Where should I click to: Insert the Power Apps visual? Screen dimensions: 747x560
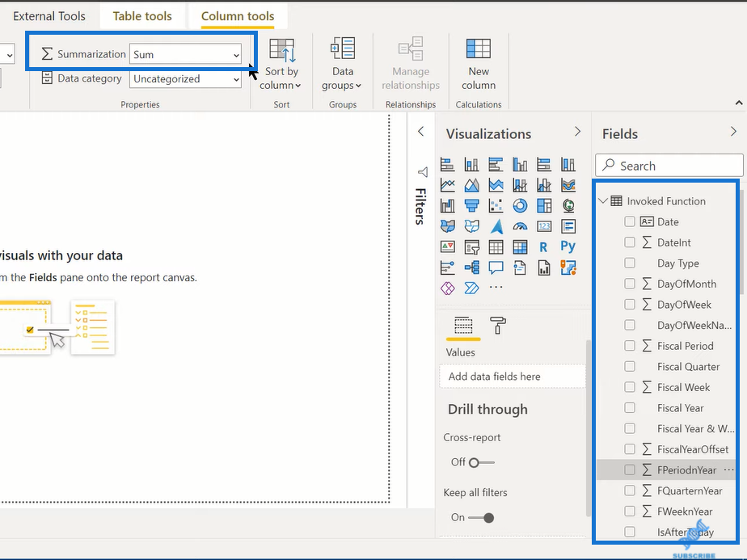447,288
